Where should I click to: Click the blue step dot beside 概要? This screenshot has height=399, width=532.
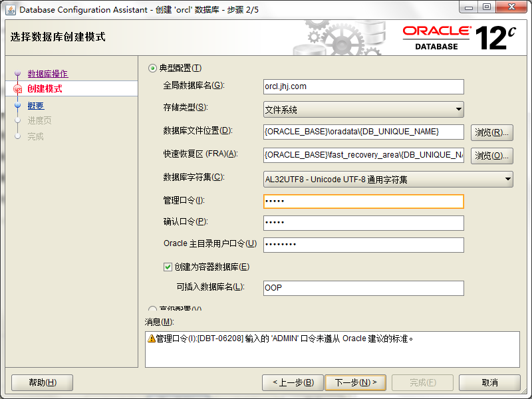pos(18,106)
